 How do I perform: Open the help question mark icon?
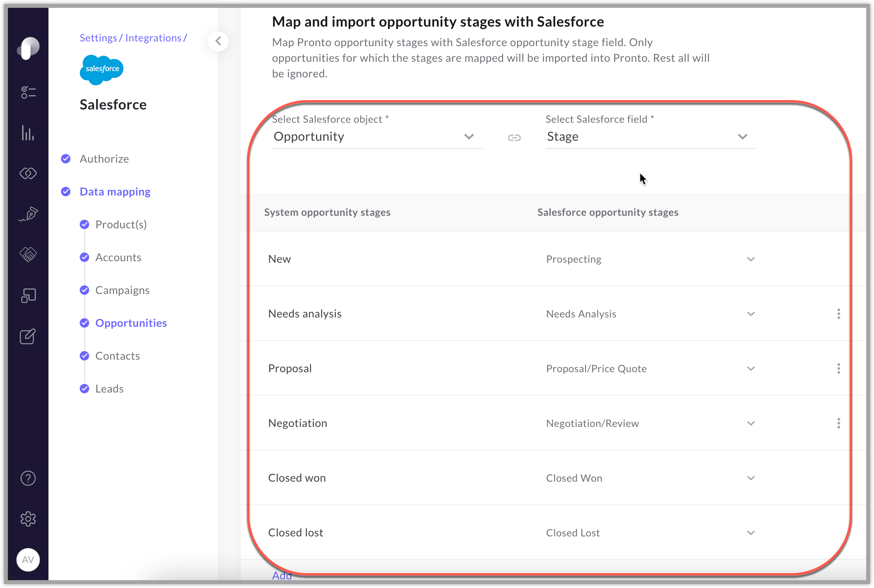point(28,478)
